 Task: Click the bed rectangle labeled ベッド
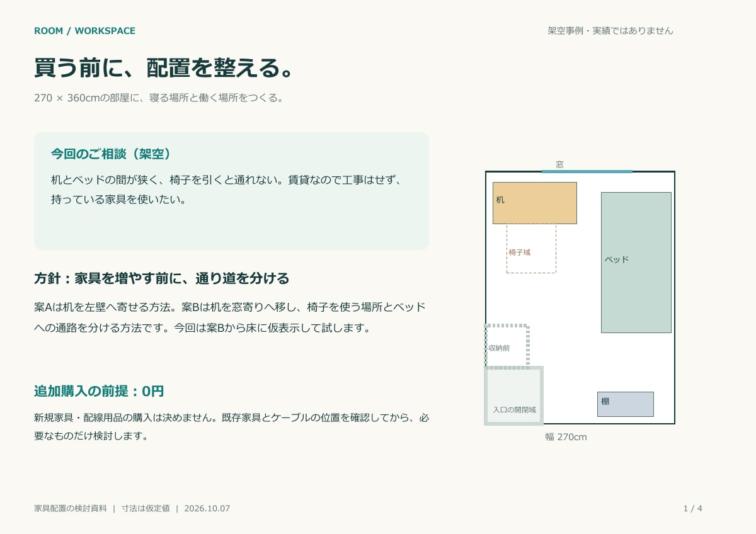[x=636, y=263]
